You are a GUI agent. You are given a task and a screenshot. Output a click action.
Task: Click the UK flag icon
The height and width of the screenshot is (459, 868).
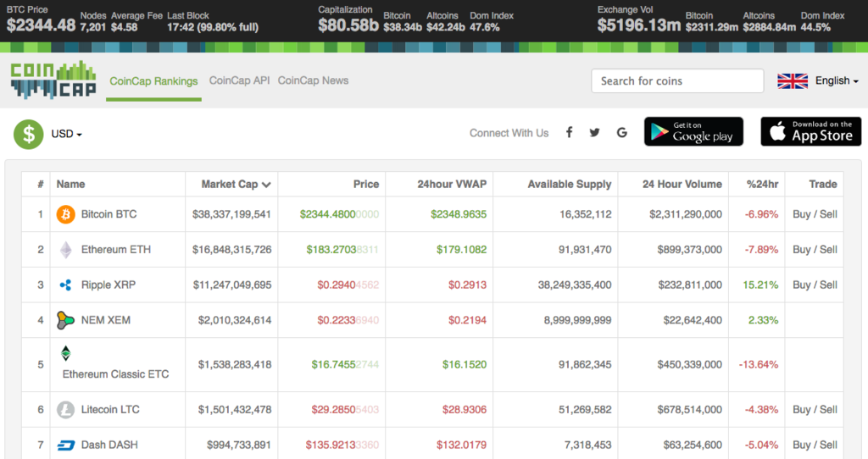coord(793,80)
